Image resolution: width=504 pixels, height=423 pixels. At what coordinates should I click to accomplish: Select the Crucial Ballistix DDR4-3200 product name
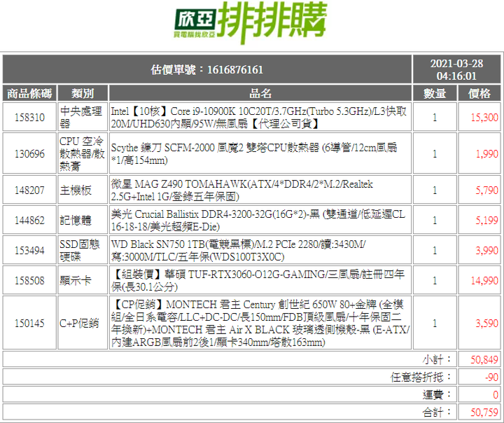point(258,221)
